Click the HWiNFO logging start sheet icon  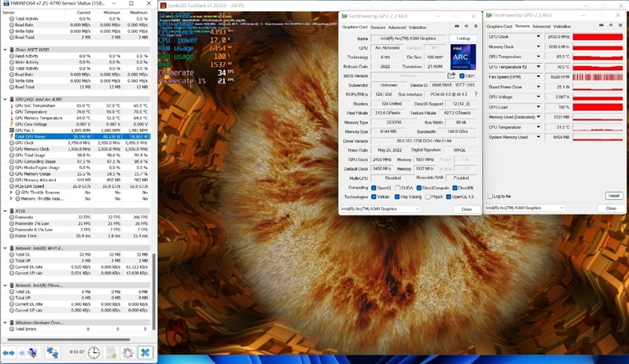(111, 353)
